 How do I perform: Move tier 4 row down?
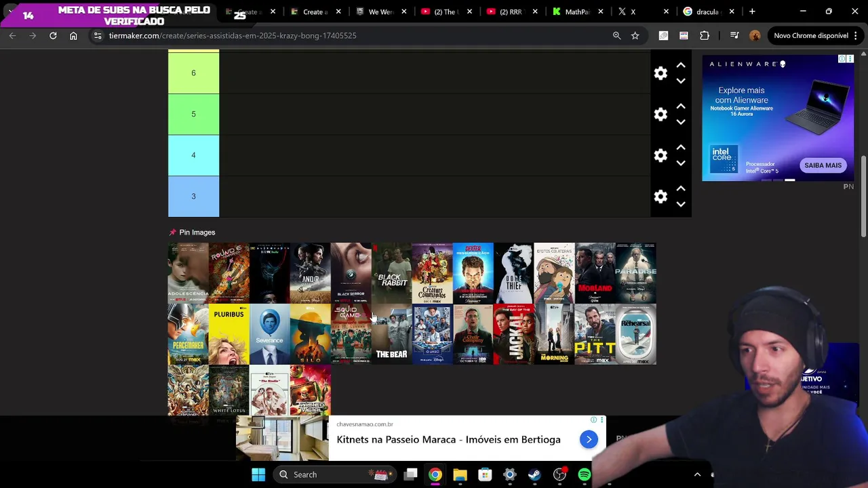pyautogui.click(x=681, y=163)
